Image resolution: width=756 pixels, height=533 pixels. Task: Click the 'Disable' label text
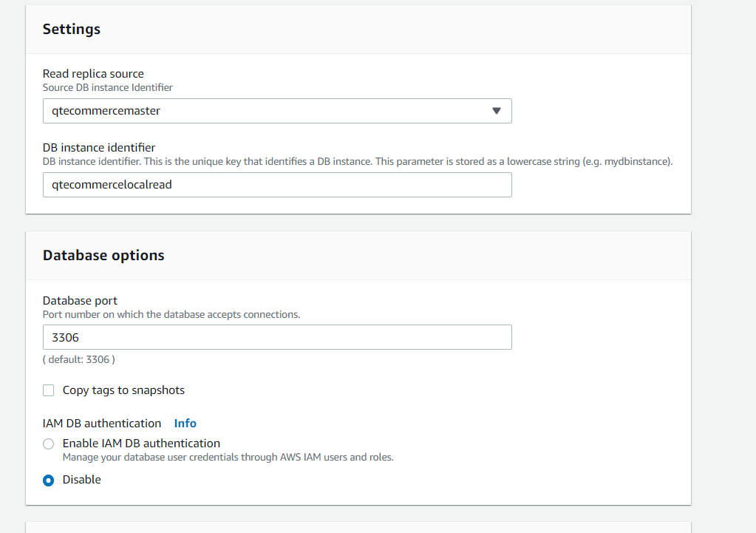coord(82,480)
